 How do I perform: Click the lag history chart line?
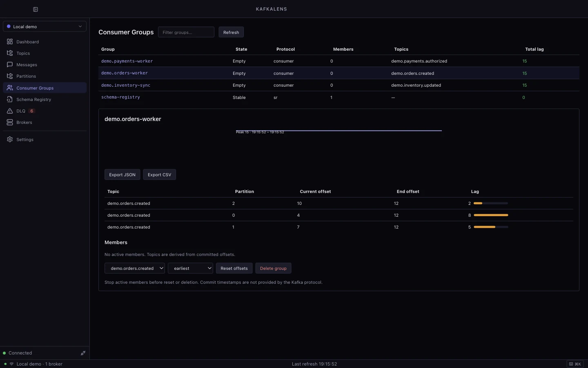click(x=339, y=131)
